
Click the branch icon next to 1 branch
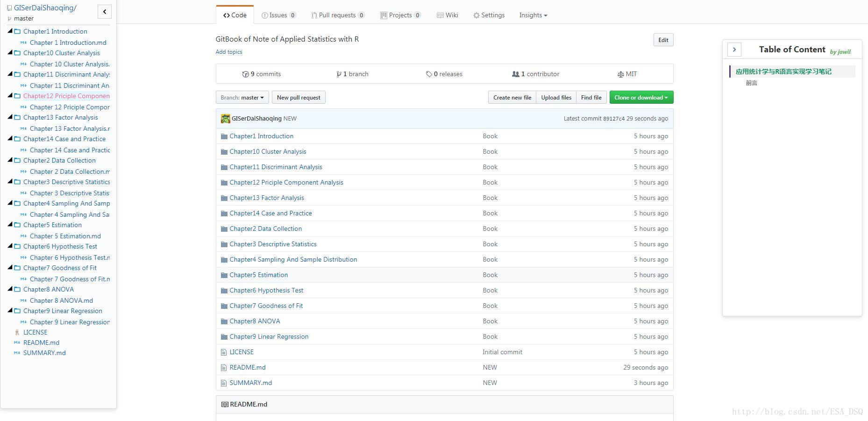point(339,74)
